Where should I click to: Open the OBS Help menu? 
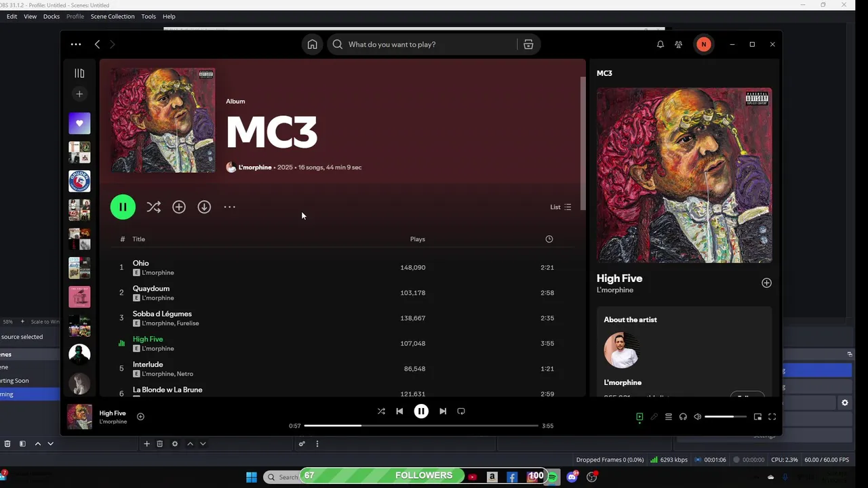(169, 16)
